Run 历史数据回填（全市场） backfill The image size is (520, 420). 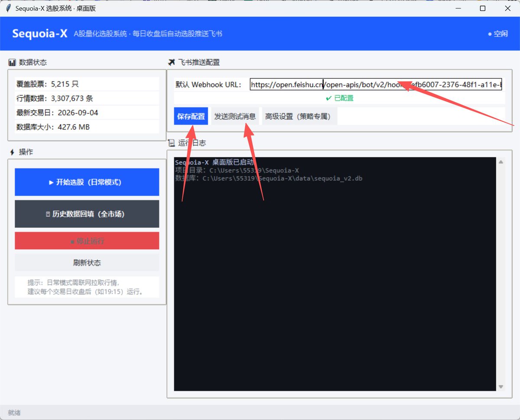(x=87, y=214)
